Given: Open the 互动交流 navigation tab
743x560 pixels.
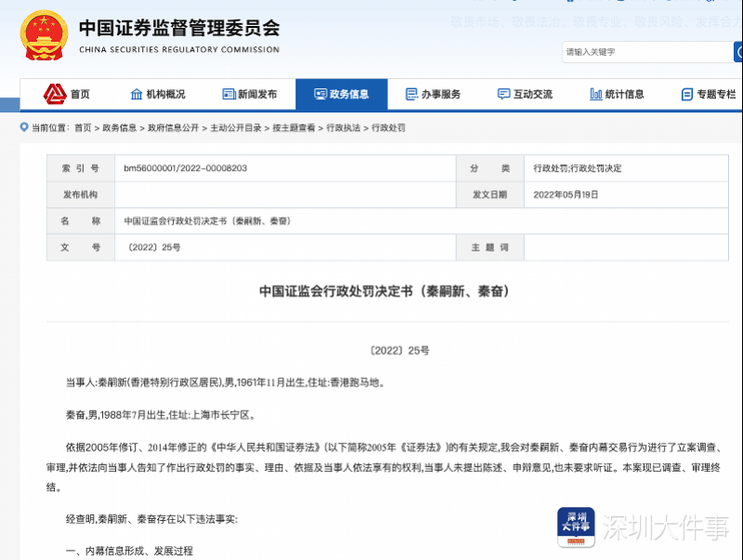Looking at the screenshot, I should tap(525, 95).
